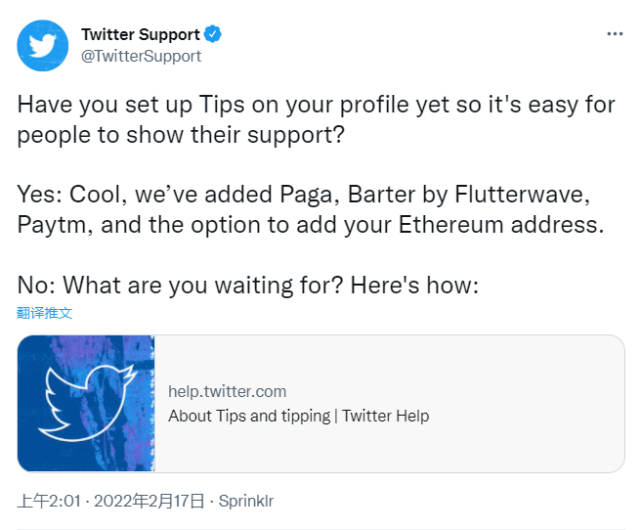Viewport: 641px width, 530px height.
Task: Open About Tips and tipping help article
Action: [x=298, y=415]
